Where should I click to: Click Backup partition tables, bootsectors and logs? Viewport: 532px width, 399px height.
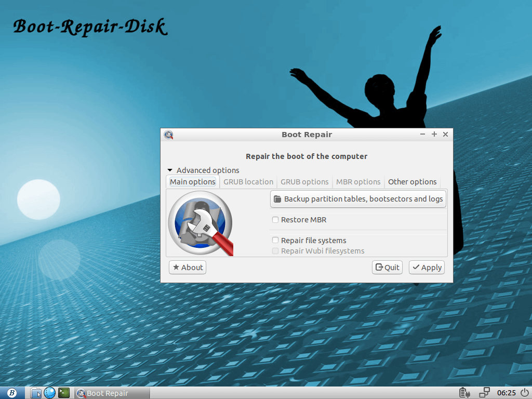(358, 199)
